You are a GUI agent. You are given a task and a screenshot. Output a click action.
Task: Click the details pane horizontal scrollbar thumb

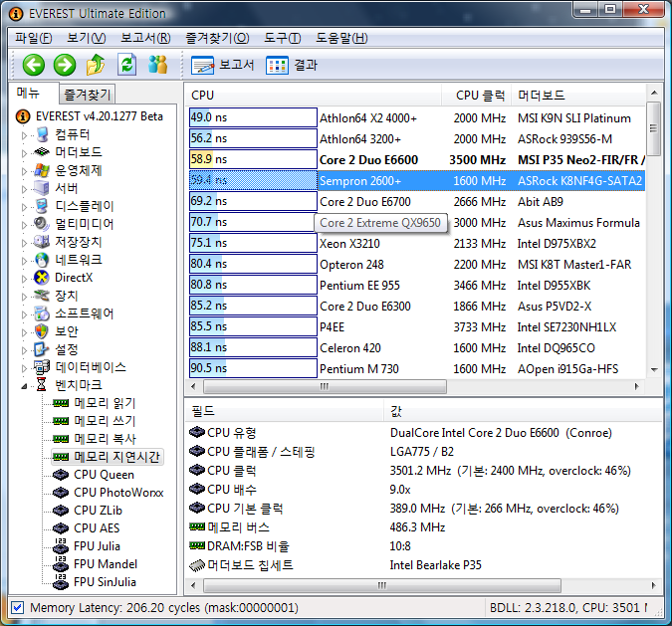[x=382, y=585]
